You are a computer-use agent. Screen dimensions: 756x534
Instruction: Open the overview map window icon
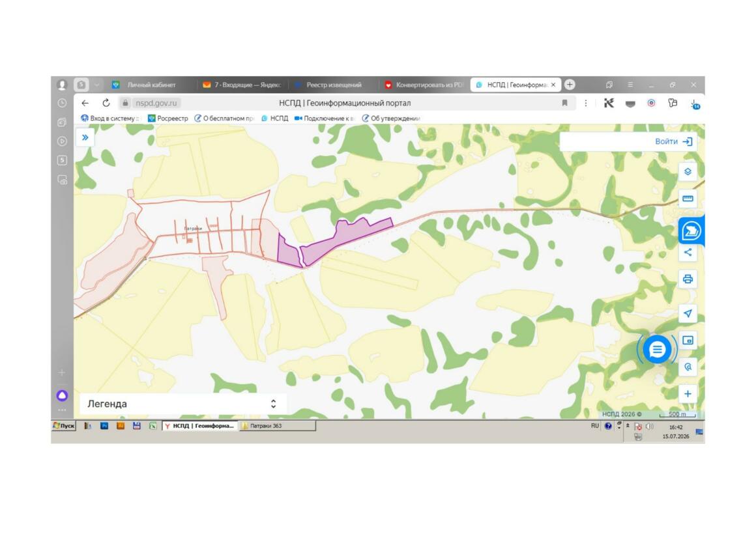(x=688, y=340)
